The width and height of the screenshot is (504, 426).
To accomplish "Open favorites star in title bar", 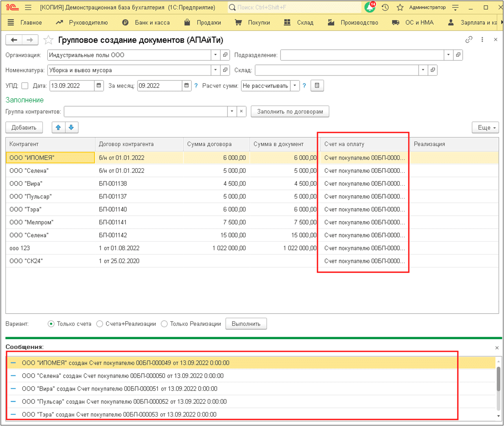I will coord(400,7).
